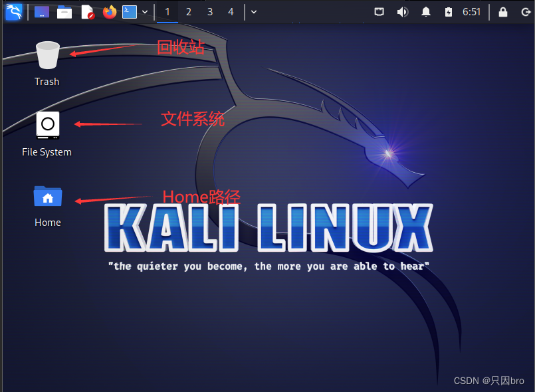This screenshot has height=392, width=535.
Task: Launch Firefox browser from the panel
Action: point(110,12)
